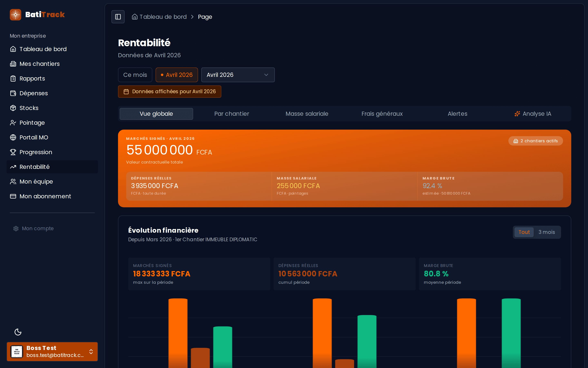Click the Page breadcrumb text
Viewport: 588px width, 368px height.
tap(205, 17)
